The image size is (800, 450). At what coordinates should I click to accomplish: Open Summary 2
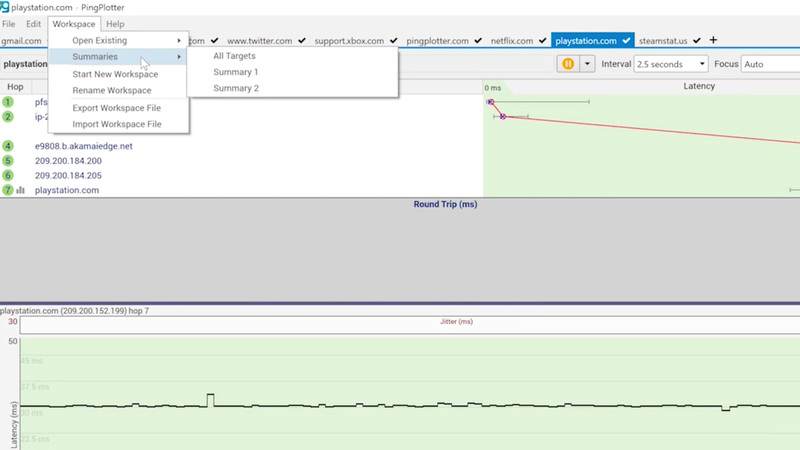[x=236, y=88]
